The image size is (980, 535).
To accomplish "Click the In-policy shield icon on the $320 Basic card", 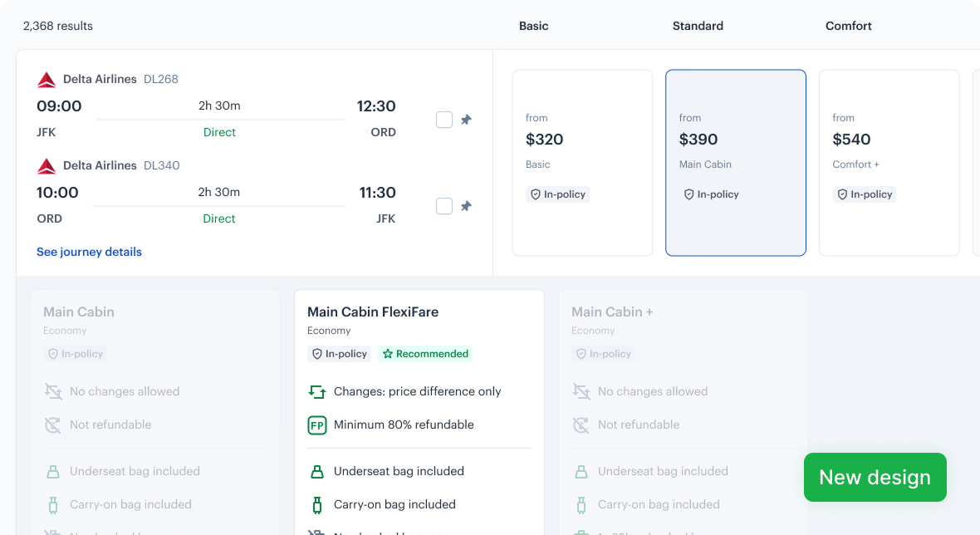I will point(534,194).
